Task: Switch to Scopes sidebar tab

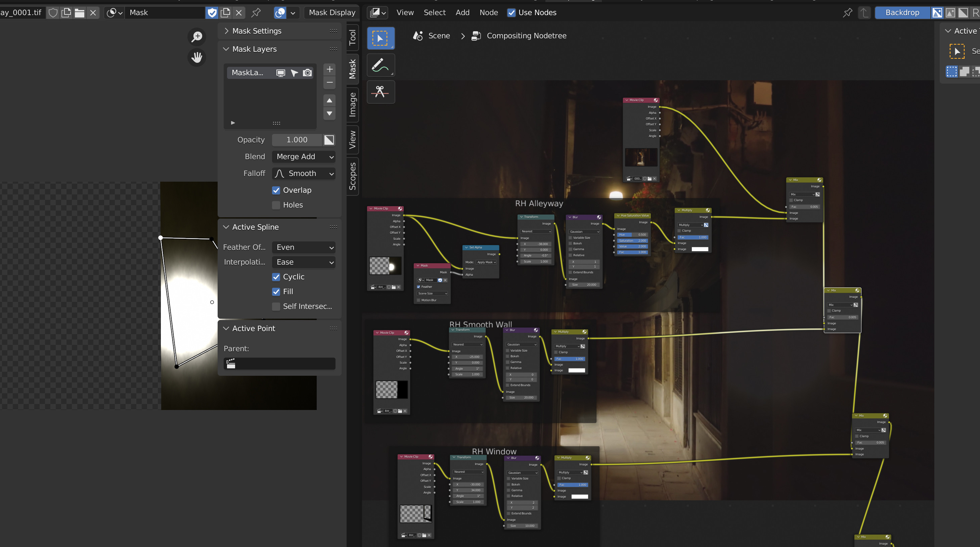Action: point(353,176)
